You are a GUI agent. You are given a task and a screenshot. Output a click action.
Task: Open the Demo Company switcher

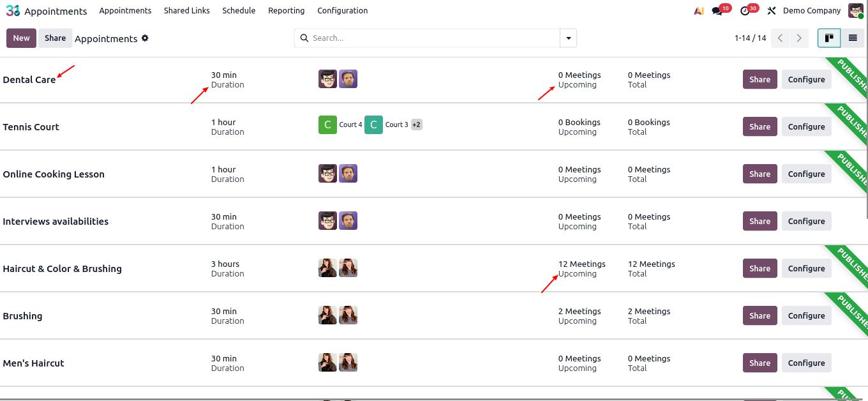pyautogui.click(x=811, y=11)
